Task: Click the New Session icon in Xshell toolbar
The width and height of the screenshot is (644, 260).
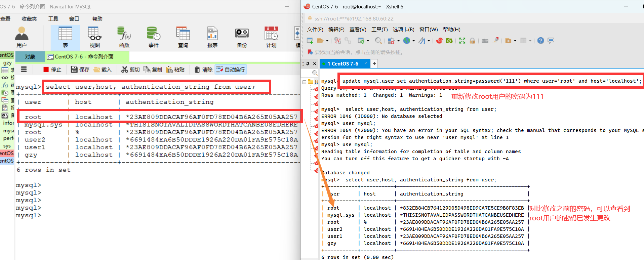Action: [x=310, y=41]
